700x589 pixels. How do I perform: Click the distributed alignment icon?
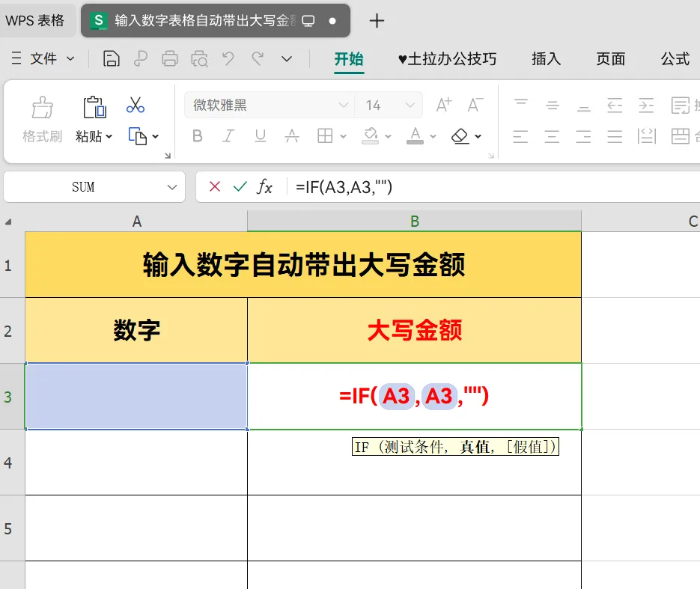(x=646, y=136)
